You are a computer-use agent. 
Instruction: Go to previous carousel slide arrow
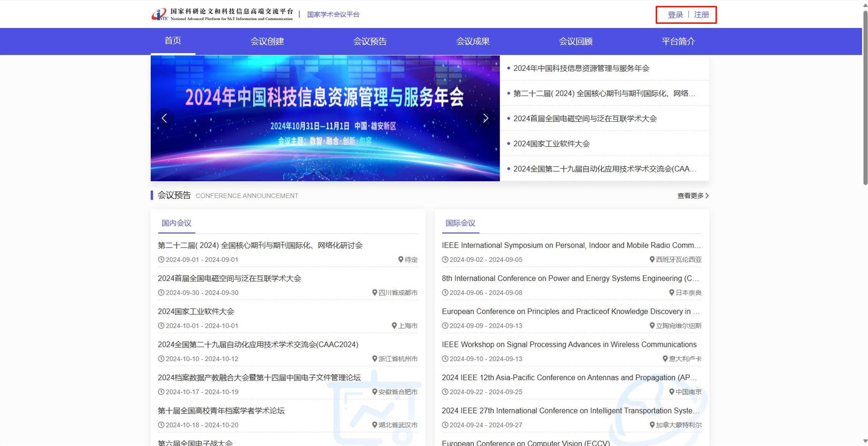[164, 118]
